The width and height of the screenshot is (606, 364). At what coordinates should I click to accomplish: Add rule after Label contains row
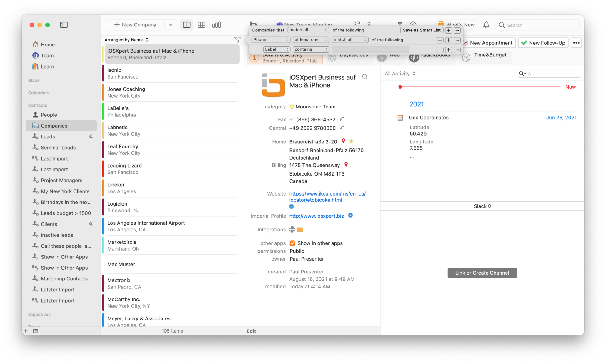click(449, 50)
